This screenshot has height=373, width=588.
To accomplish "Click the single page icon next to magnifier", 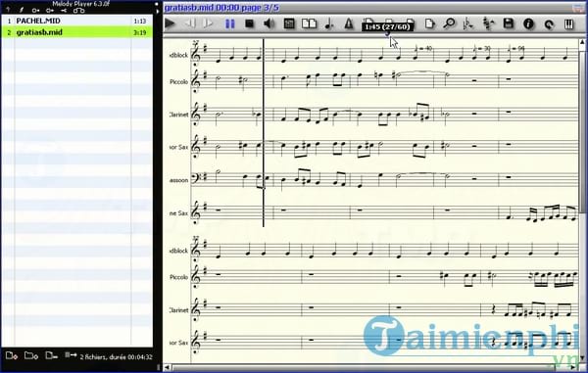I will coord(430,23).
